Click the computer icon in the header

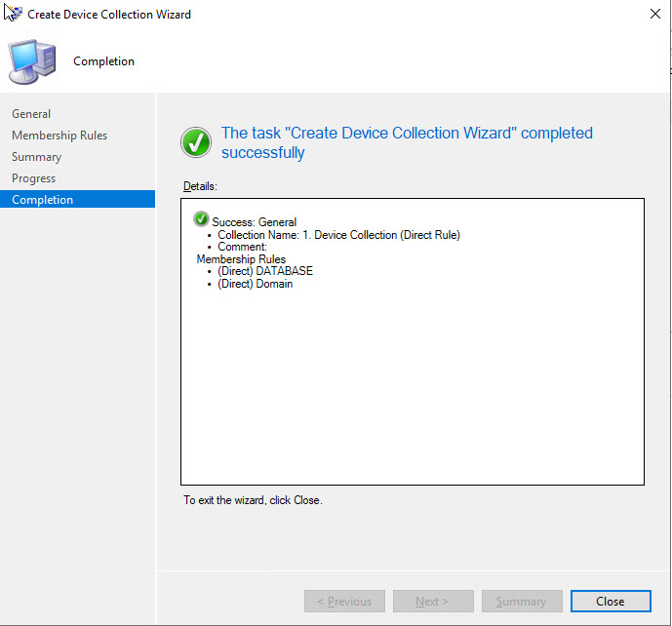tap(32, 61)
